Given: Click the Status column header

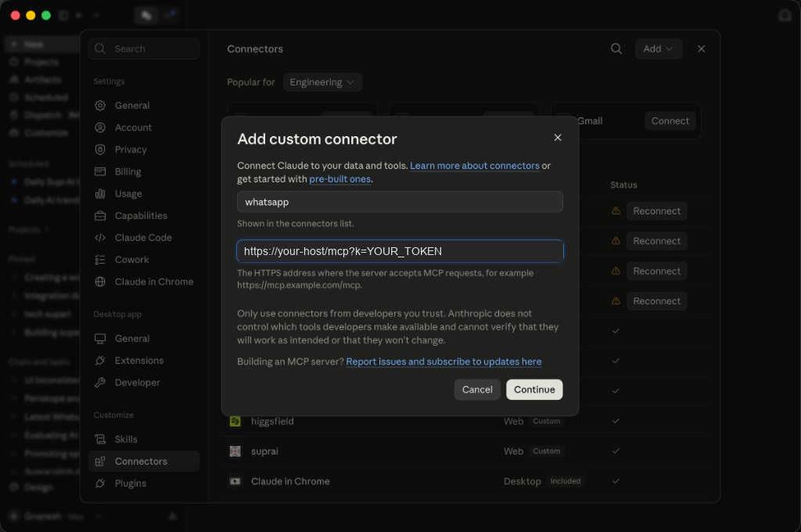Looking at the screenshot, I should [623, 185].
